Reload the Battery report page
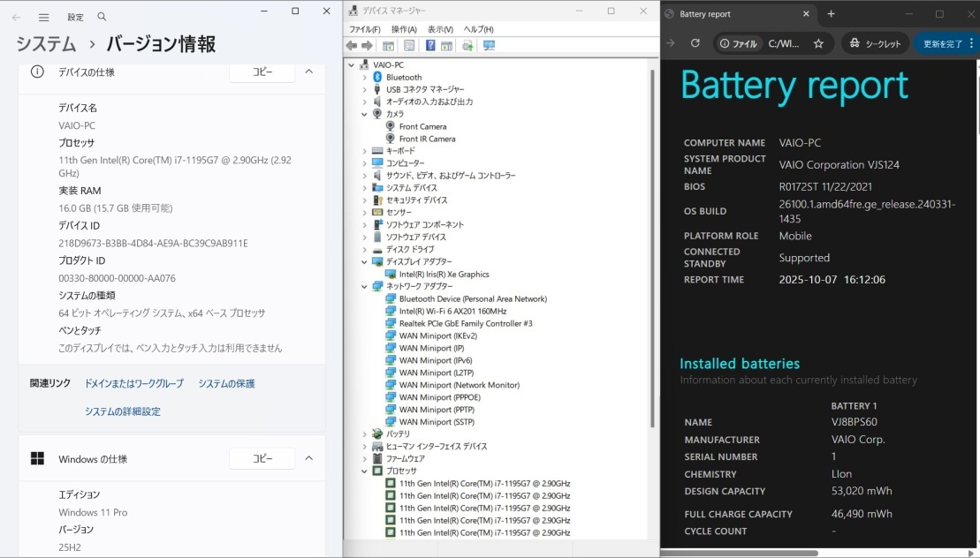Viewport: 980px width, 558px height. pos(695,43)
